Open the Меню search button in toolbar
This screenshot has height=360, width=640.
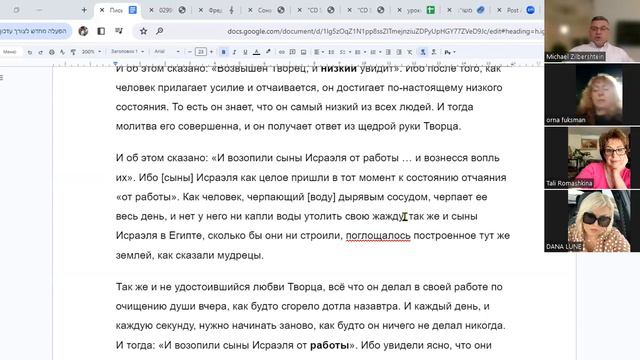(10, 52)
